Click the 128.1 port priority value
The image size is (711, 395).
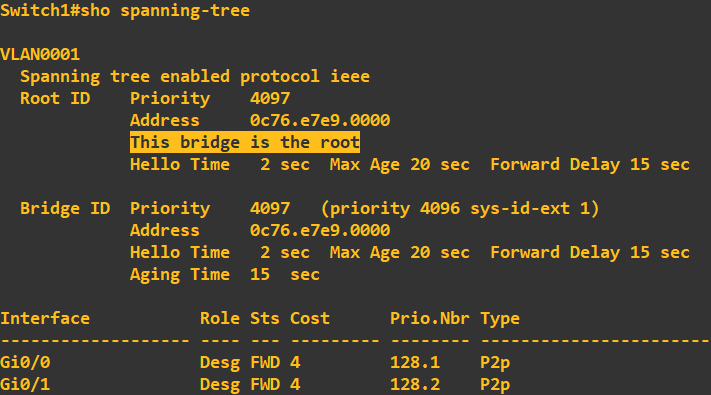(x=415, y=362)
